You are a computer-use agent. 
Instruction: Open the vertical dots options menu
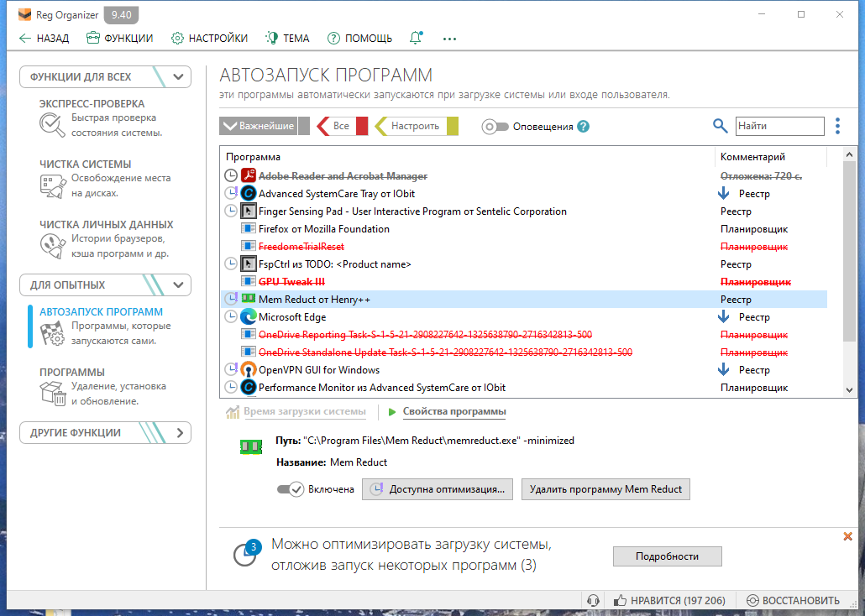(x=837, y=126)
